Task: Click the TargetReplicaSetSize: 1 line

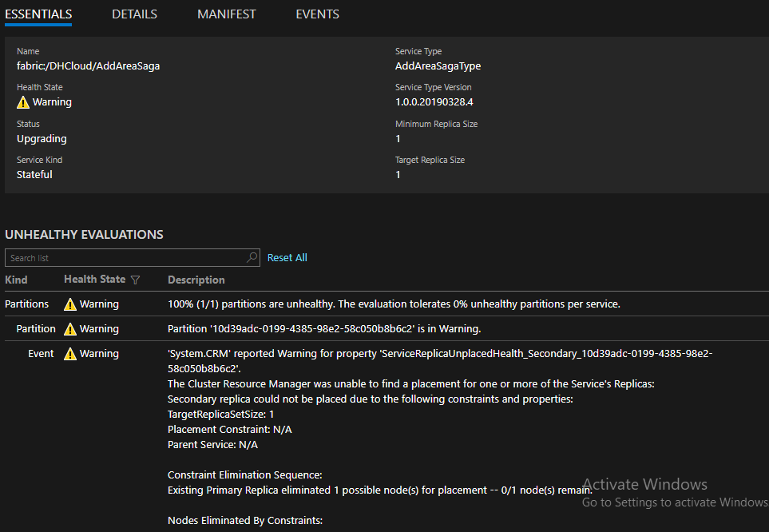Action: [220, 415]
